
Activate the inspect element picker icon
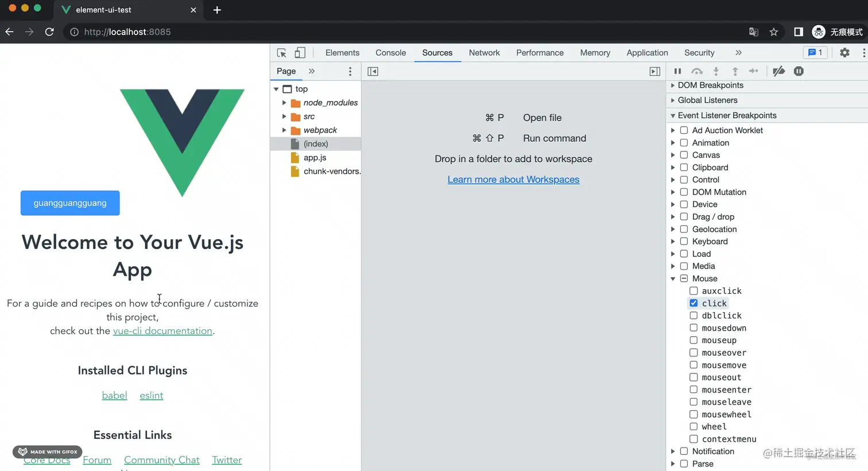[x=281, y=53]
